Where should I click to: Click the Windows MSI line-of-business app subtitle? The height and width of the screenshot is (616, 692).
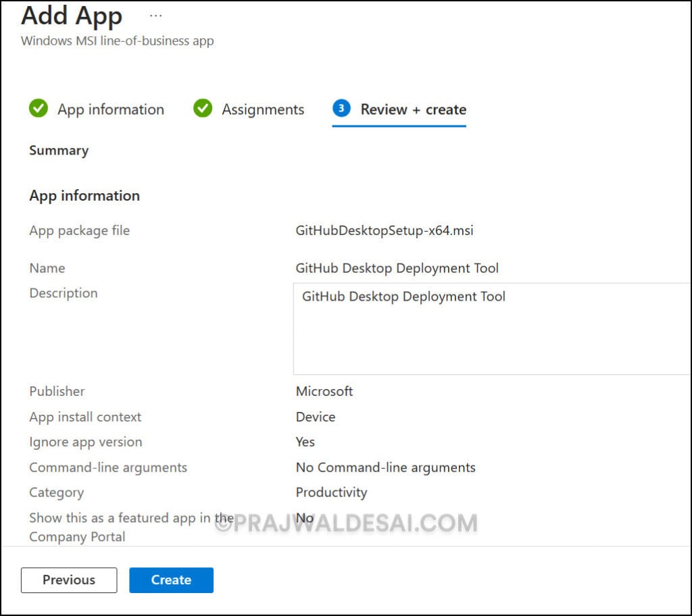point(118,41)
